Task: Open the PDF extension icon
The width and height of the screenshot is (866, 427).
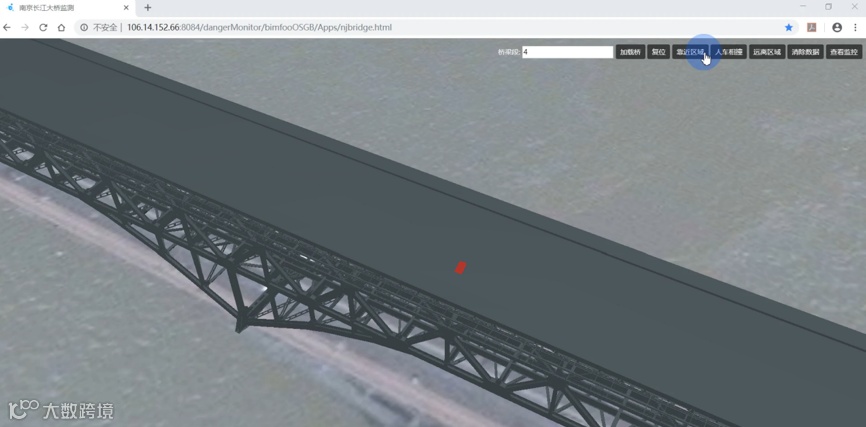Action: point(811,27)
